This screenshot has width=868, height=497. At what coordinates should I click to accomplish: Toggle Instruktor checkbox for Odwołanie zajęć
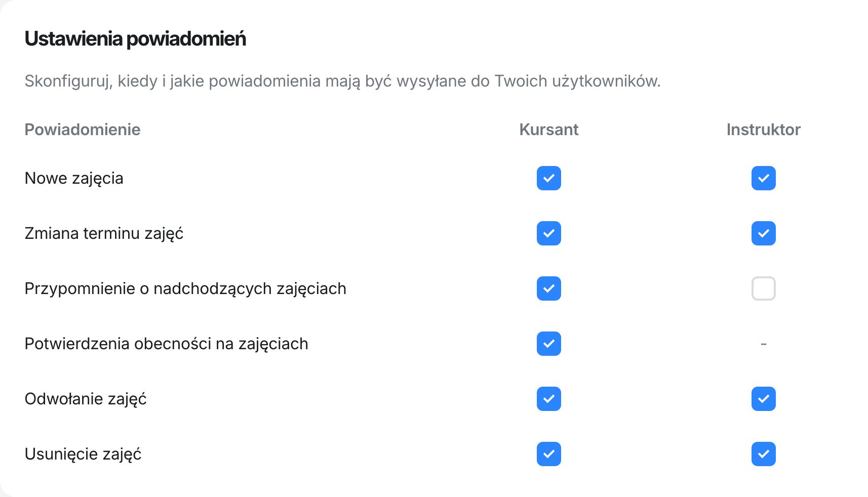763,399
